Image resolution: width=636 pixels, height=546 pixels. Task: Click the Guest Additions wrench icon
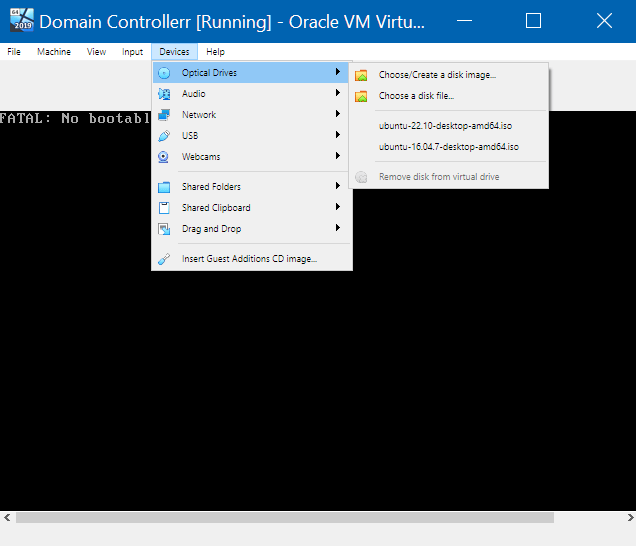coord(164,259)
